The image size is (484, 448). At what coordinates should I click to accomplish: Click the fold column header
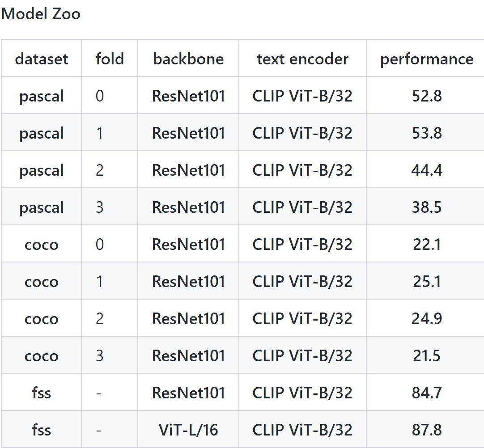pos(110,59)
